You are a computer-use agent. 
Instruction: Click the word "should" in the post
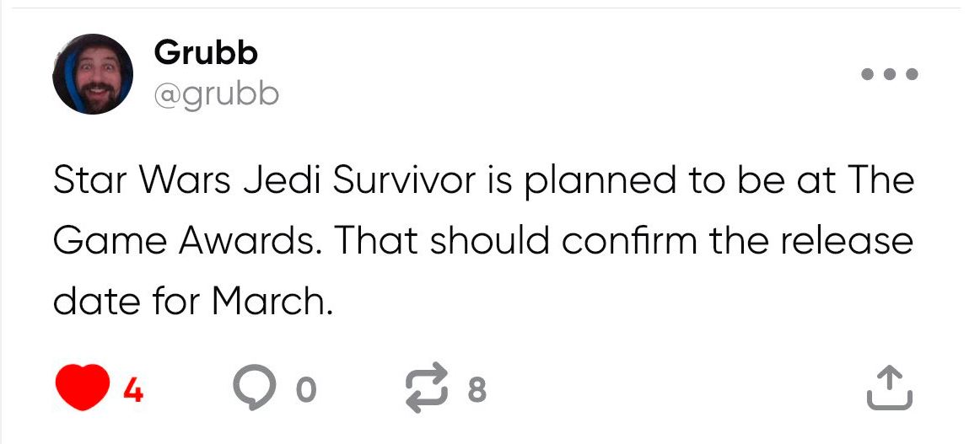[489, 240]
